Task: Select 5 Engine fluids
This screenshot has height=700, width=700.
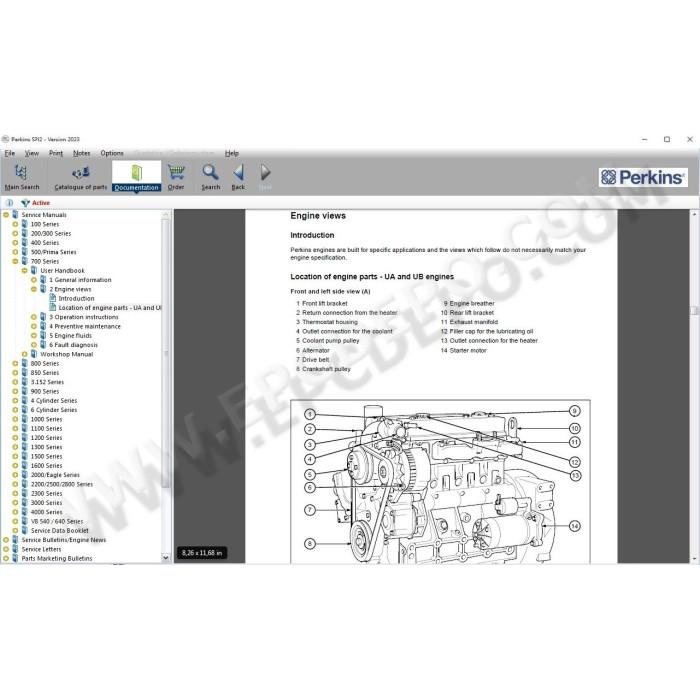Action: pos(70,336)
